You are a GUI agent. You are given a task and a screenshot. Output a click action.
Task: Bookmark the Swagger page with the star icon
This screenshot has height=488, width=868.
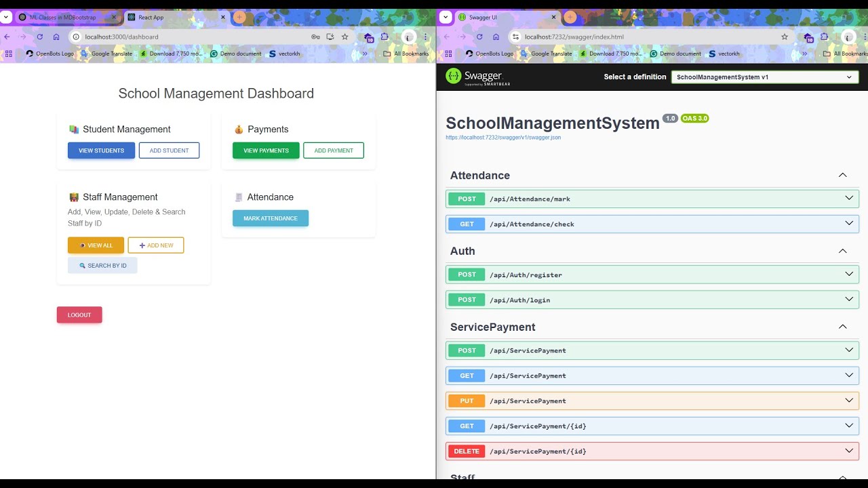click(785, 37)
